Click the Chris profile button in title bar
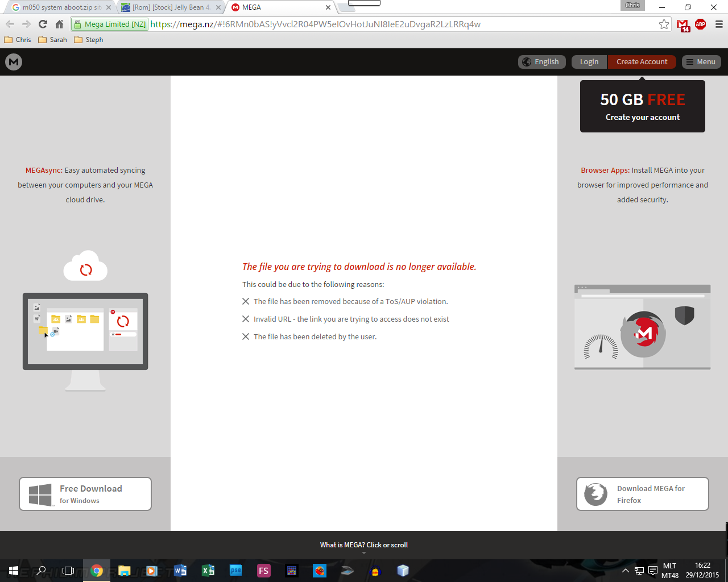 pyautogui.click(x=632, y=6)
